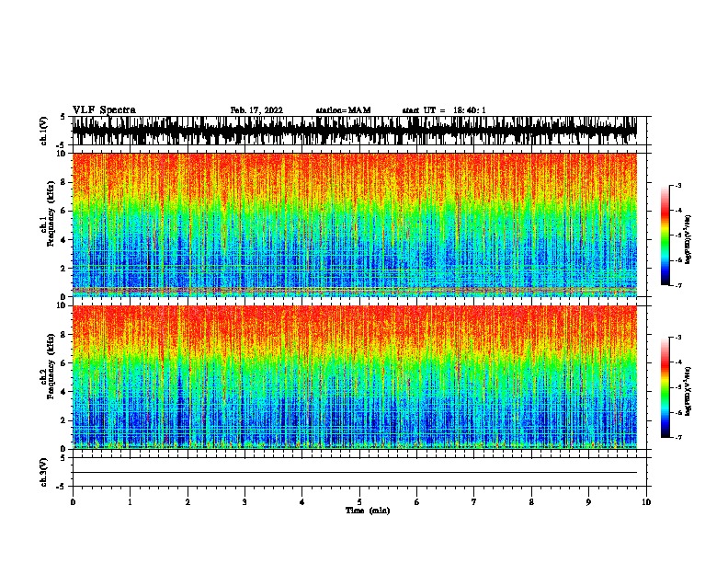The width and height of the screenshot is (728, 563).
Task: Click the "1" tick on the time axis
Action: tap(130, 502)
